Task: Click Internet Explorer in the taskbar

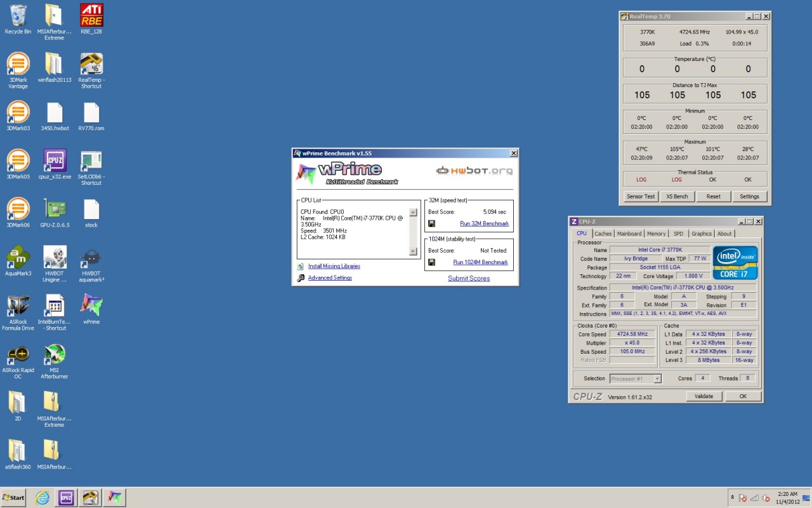Action: [x=43, y=497]
